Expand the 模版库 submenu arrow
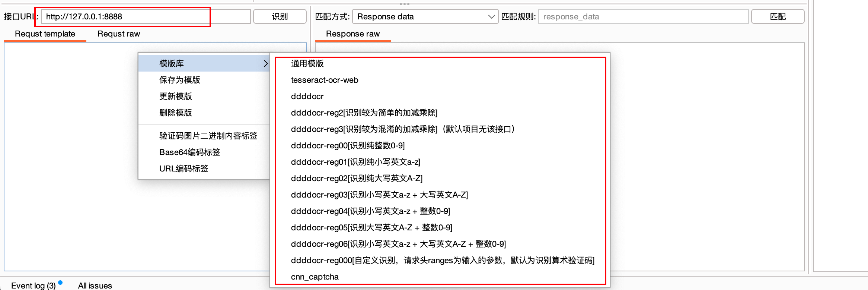This screenshot has width=868, height=290. [x=266, y=63]
